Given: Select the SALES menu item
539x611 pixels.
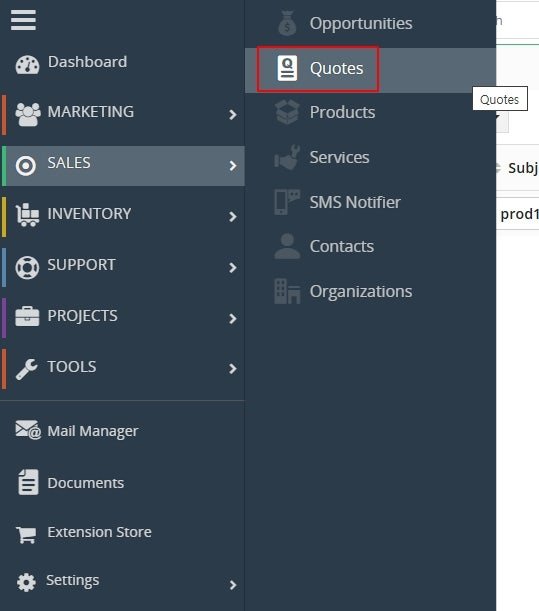Looking at the screenshot, I should tap(123, 166).
